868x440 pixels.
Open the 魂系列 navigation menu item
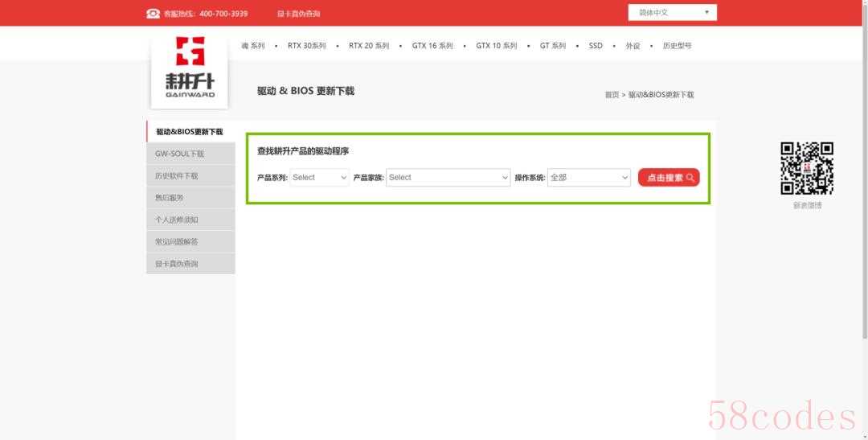point(252,46)
